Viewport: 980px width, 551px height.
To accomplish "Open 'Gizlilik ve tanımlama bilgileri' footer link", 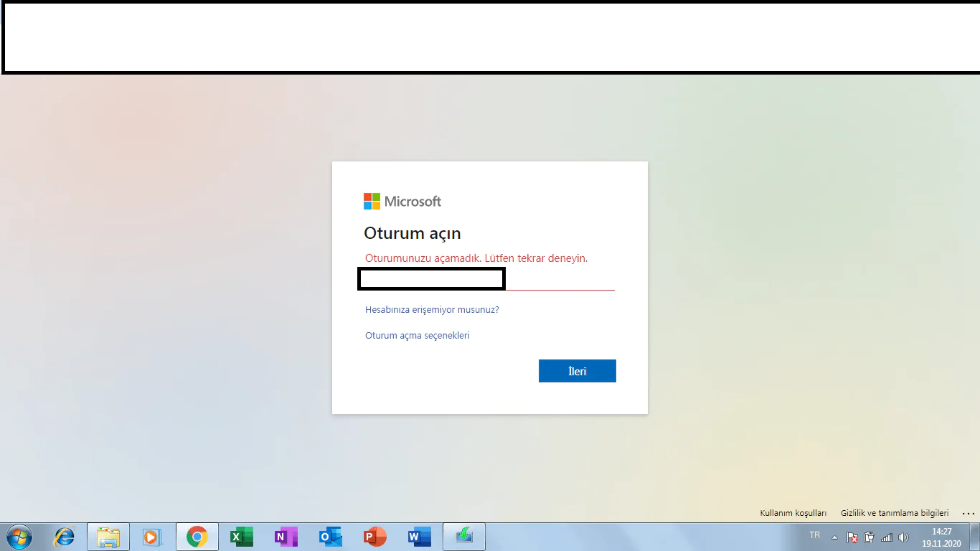I will pos(895,513).
